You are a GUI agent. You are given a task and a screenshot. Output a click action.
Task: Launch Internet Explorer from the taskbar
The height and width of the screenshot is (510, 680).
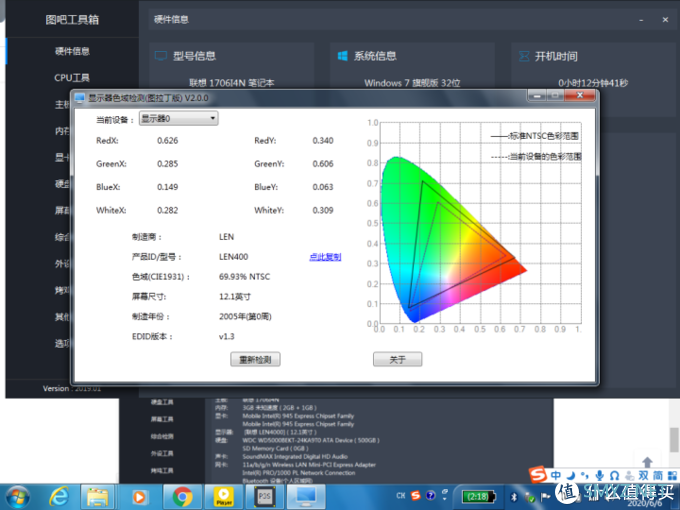[x=60, y=495]
